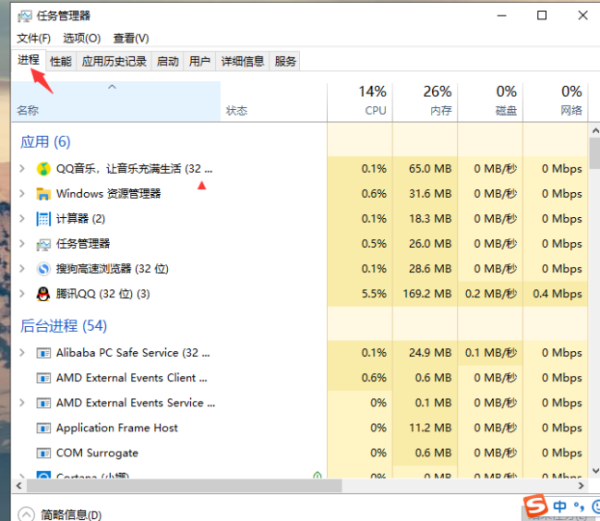Collapse details with 简略信息 arrow button

coord(26,514)
